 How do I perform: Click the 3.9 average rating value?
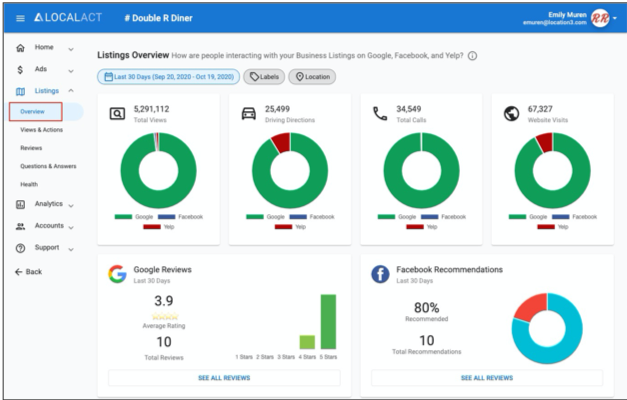pos(164,301)
